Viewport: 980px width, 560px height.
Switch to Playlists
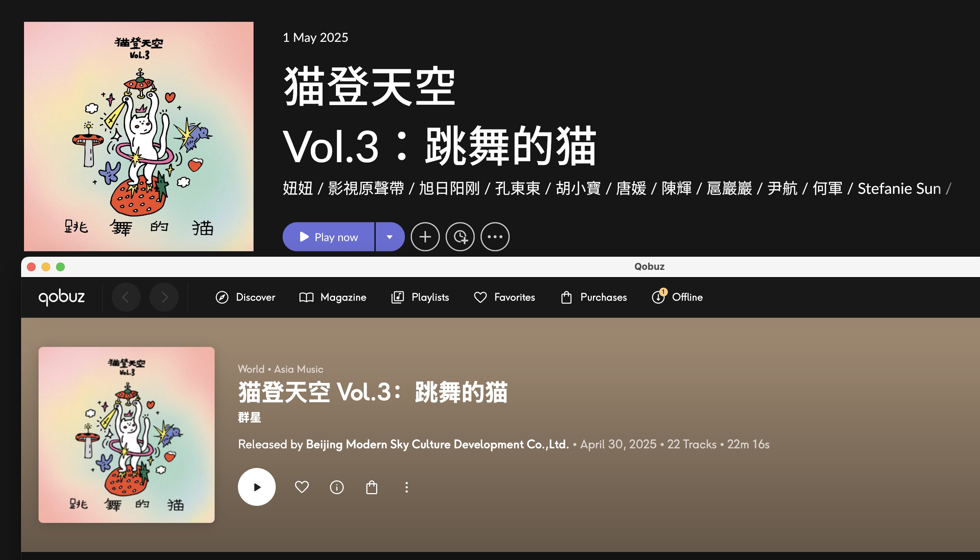[420, 297]
